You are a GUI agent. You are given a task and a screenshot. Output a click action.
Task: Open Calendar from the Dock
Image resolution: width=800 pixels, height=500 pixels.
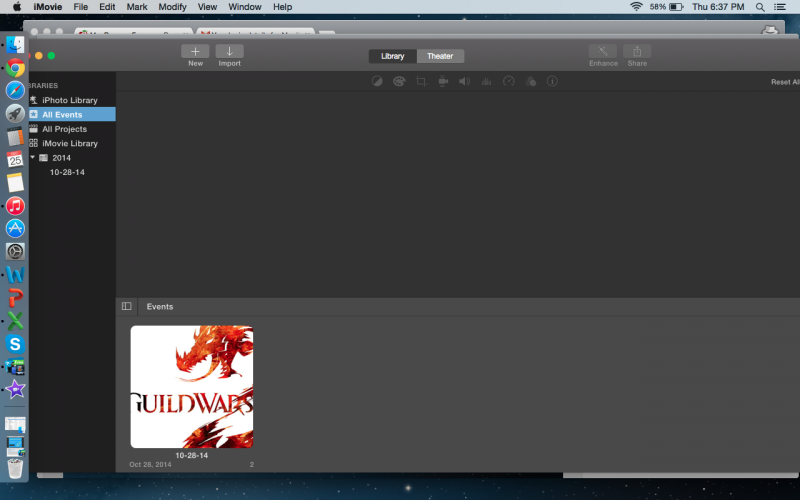(15, 159)
